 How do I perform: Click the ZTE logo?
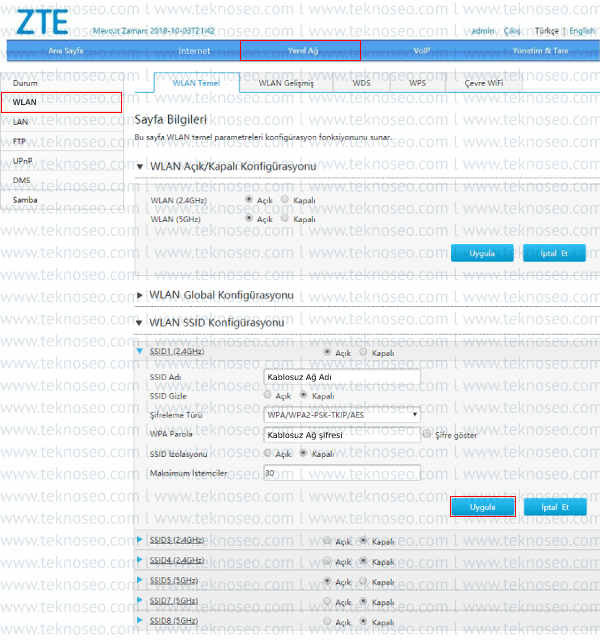[42, 22]
